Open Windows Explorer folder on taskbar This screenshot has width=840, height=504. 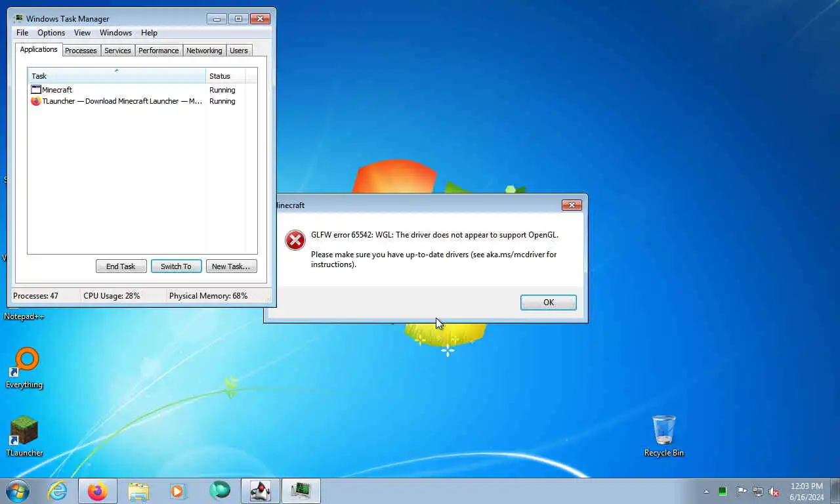point(138,491)
